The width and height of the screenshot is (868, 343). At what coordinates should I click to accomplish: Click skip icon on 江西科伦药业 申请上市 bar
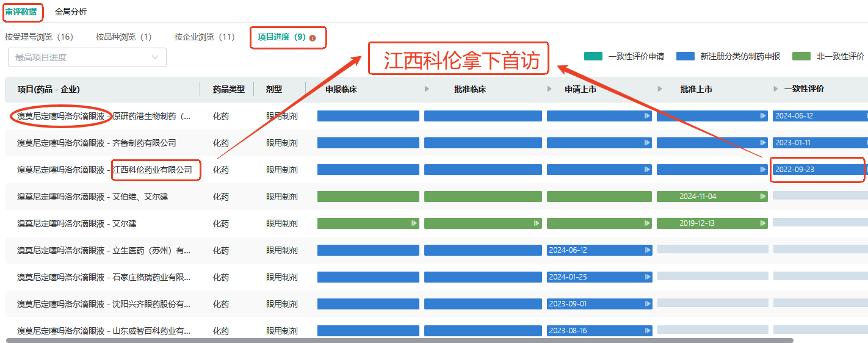pos(648,170)
